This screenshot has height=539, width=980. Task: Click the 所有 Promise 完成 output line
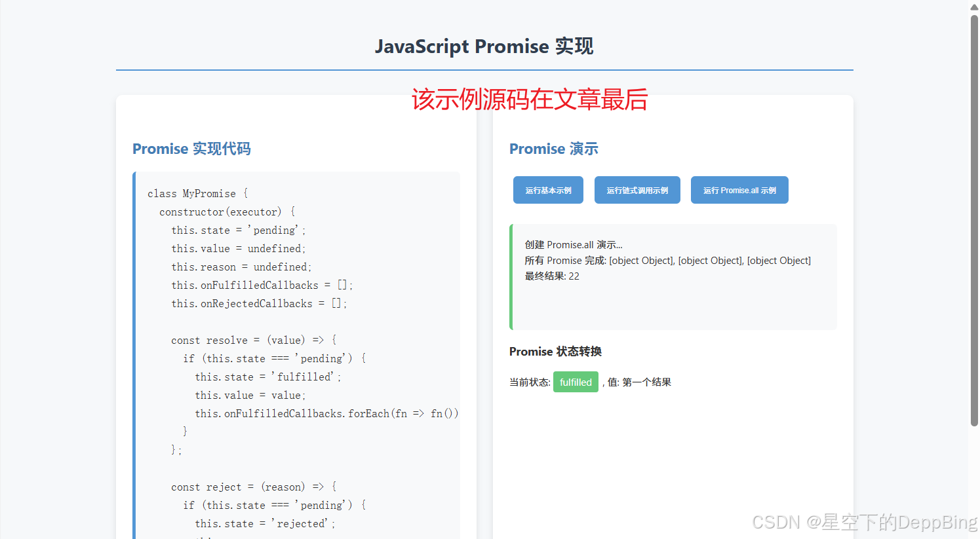(667, 261)
